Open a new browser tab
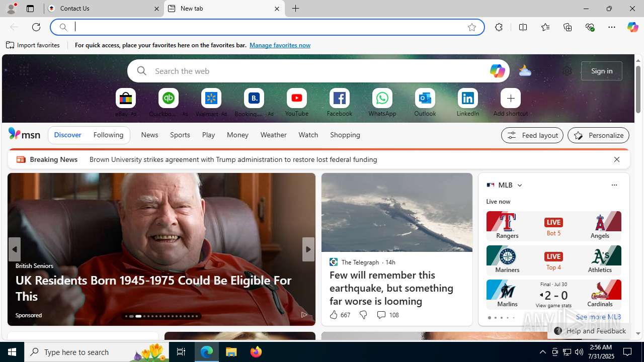 (296, 9)
